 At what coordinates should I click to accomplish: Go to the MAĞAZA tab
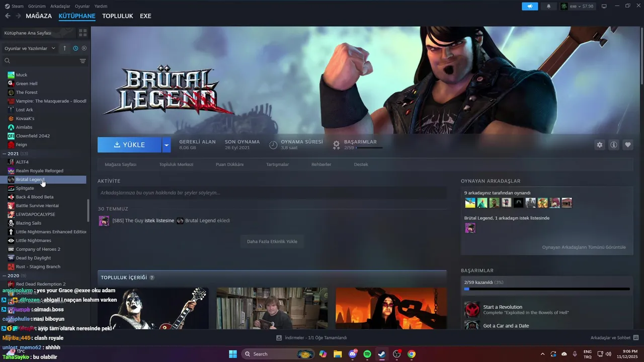39,16
